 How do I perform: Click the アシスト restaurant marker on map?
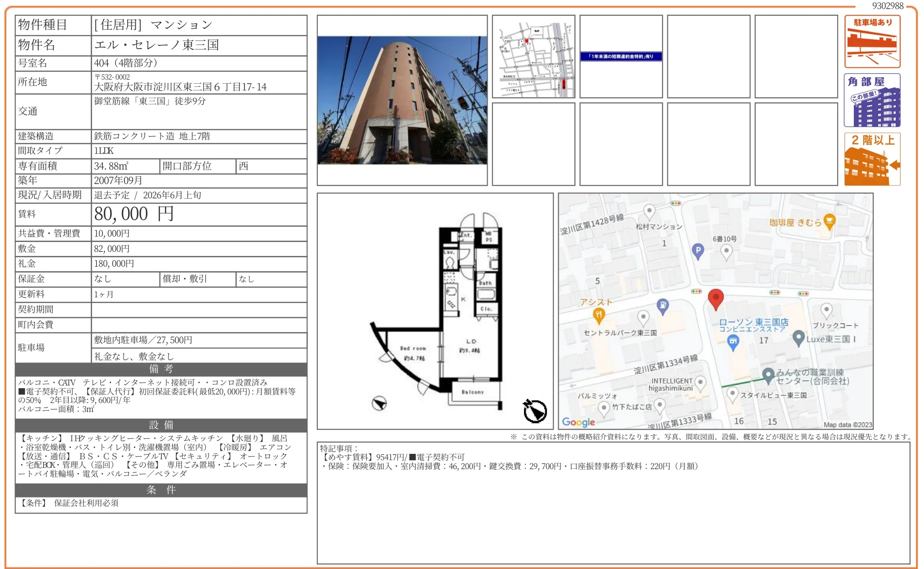click(598, 315)
